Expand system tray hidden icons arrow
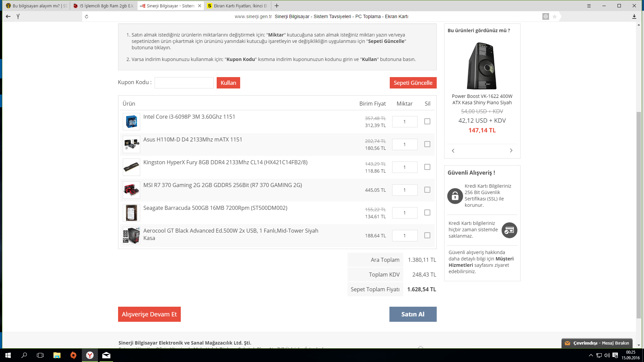Viewport: 644px width, 362px height. [591, 355]
